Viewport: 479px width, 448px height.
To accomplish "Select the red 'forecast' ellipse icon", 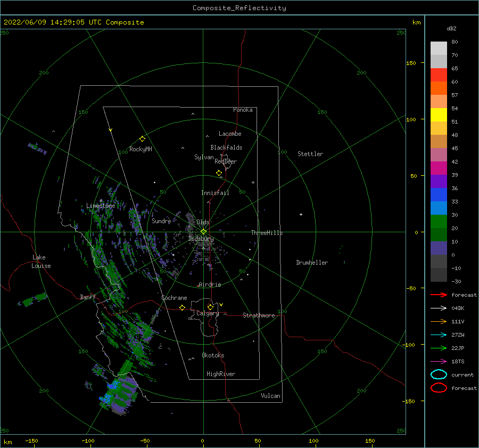I will click(x=439, y=388).
